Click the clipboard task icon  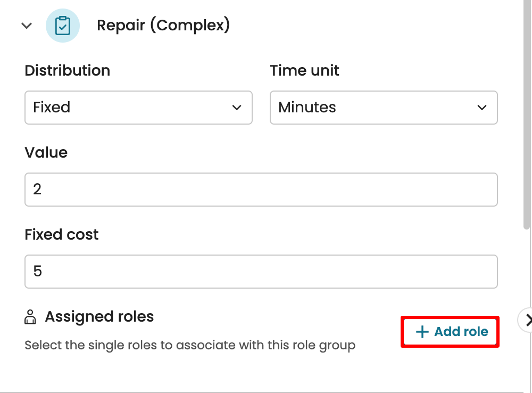click(x=63, y=26)
